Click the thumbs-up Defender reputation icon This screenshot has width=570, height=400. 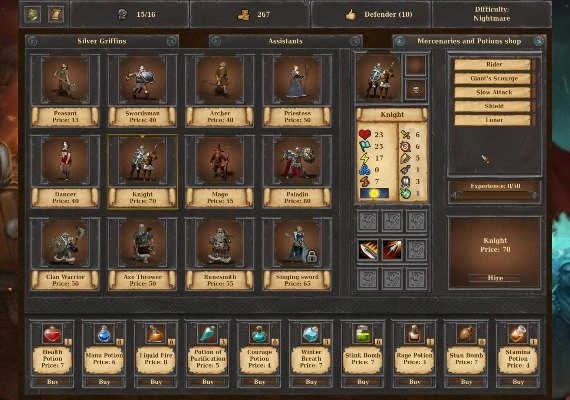pyautogui.click(x=350, y=15)
